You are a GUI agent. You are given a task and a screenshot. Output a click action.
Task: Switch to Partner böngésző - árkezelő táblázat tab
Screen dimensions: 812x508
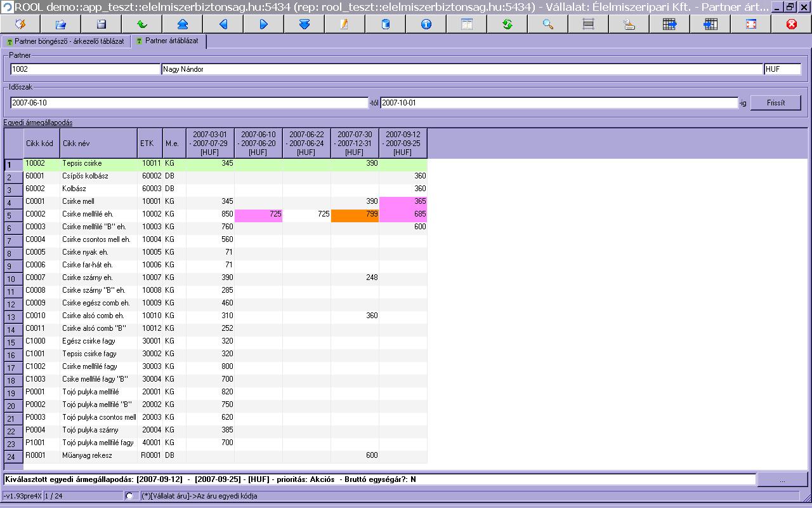pyautogui.click(x=65, y=41)
